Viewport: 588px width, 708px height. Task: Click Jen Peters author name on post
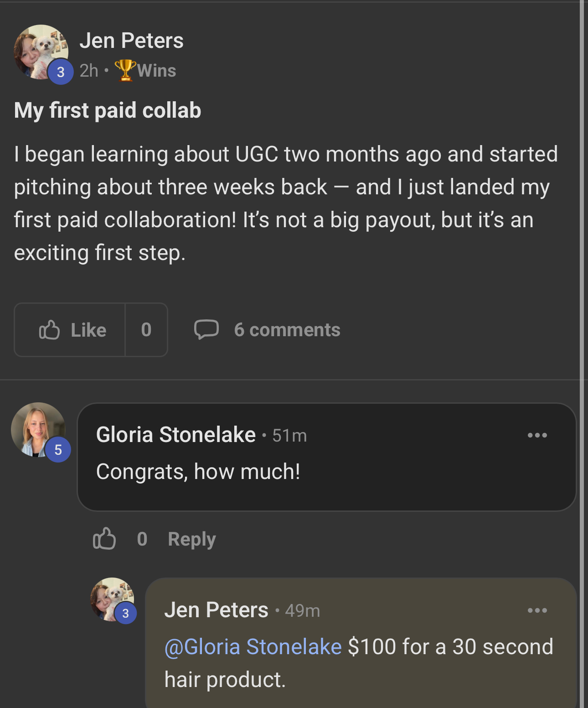click(x=131, y=41)
